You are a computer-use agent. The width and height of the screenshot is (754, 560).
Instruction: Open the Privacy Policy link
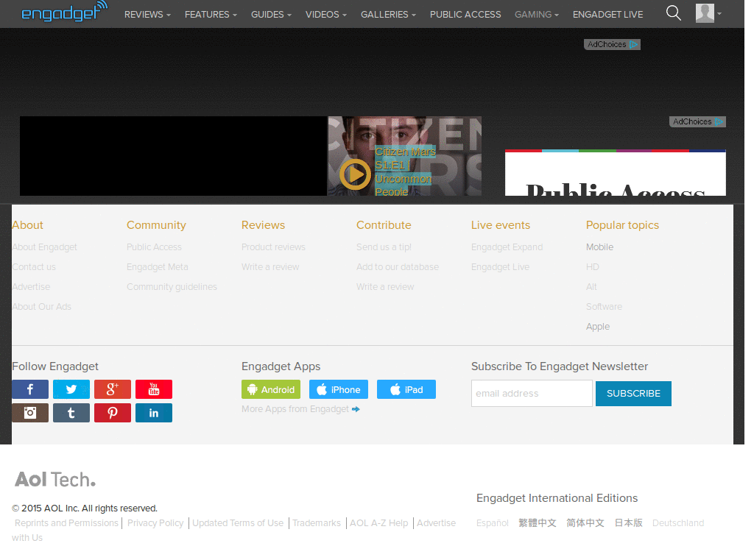pos(155,522)
